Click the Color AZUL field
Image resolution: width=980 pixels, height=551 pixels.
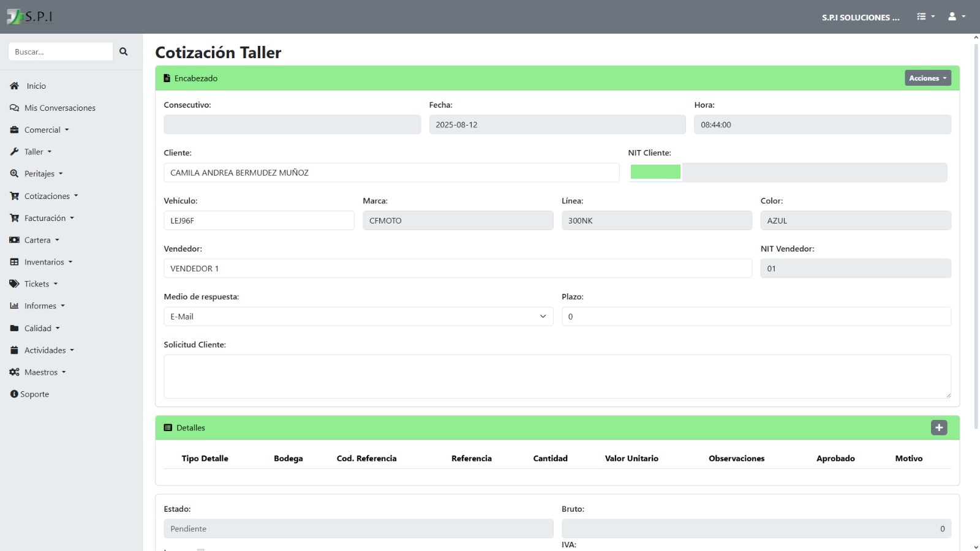point(856,220)
